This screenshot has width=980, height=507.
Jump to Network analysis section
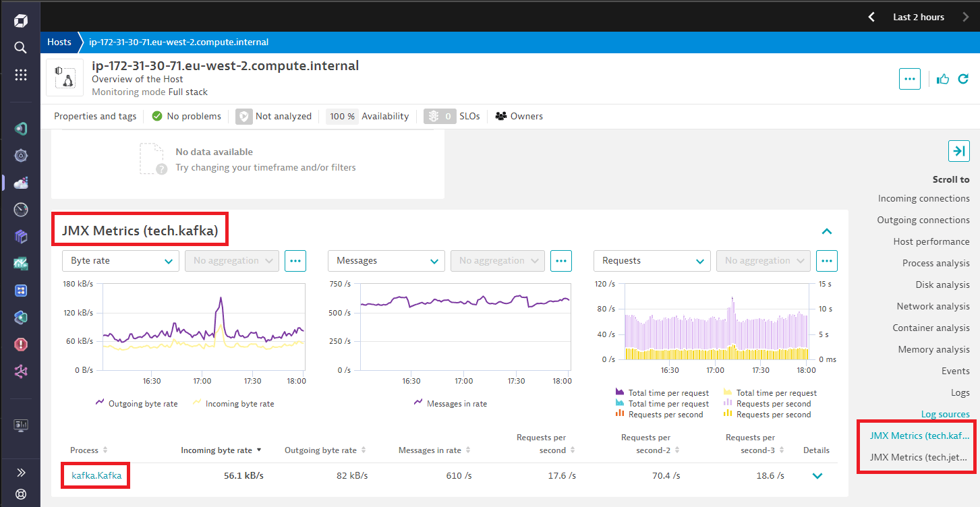[x=933, y=306]
